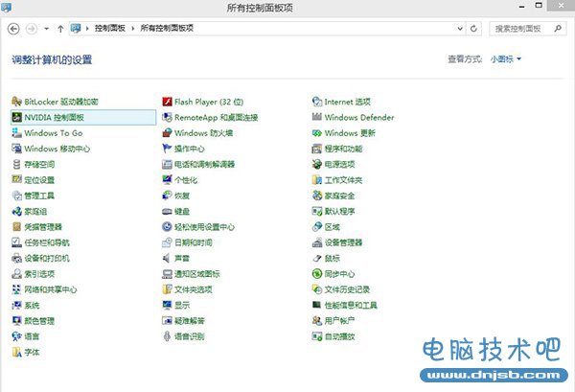Open the 键盘 icon
This screenshot has width=575, height=392.
(167, 211)
